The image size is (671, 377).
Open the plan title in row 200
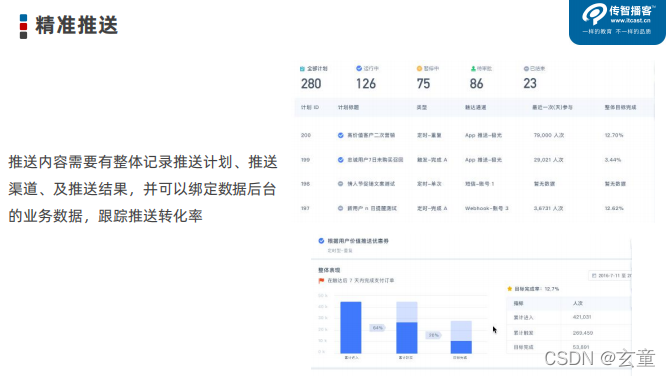(x=371, y=135)
